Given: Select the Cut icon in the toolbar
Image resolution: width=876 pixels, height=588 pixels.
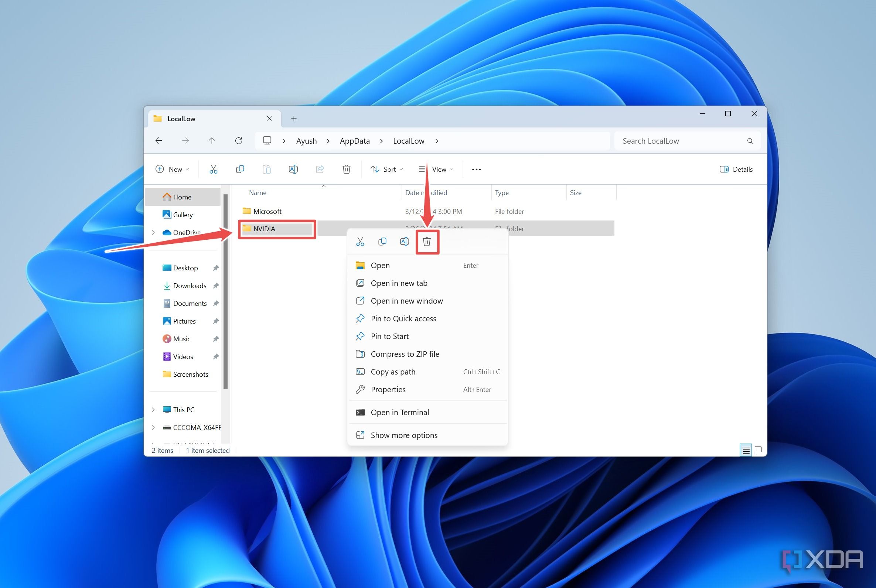Looking at the screenshot, I should click(x=214, y=169).
